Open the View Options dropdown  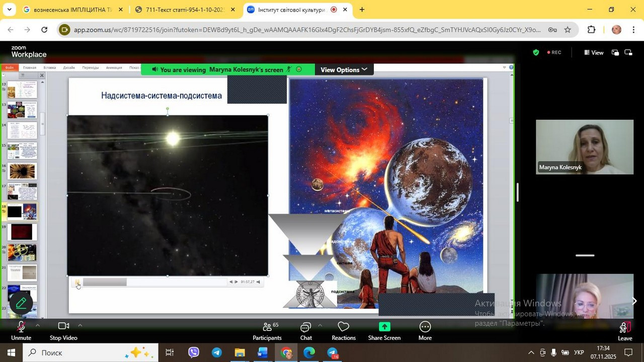click(344, 70)
